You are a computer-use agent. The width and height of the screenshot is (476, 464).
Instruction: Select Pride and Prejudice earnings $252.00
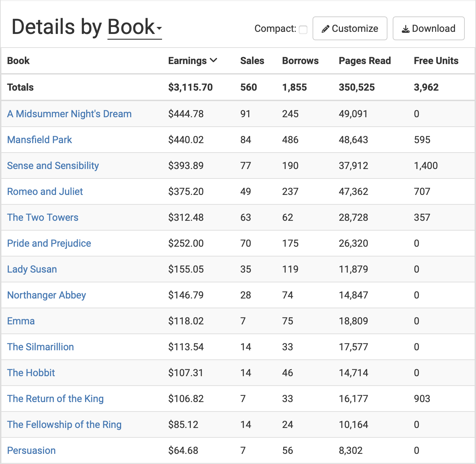pos(186,243)
